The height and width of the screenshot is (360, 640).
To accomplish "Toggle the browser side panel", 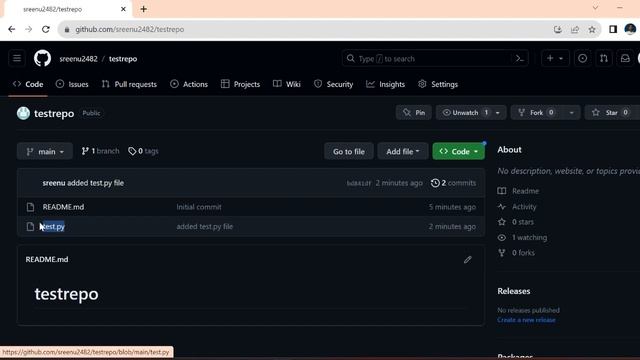I will (x=613, y=29).
